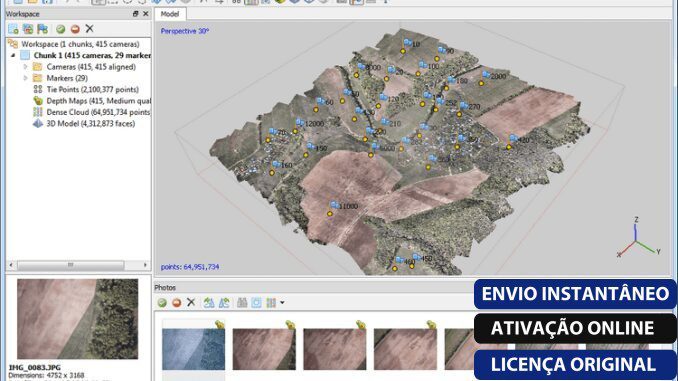Select marker 150 flag in model
This screenshot has height=381, width=678.
click(x=310, y=146)
